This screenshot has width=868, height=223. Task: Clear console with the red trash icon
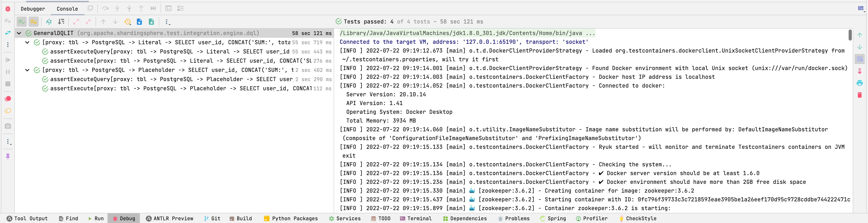(x=859, y=95)
